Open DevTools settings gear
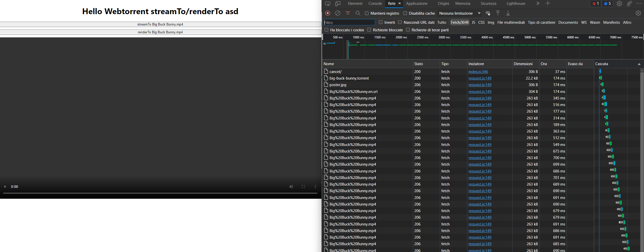This screenshot has height=252, width=644. [x=619, y=4]
